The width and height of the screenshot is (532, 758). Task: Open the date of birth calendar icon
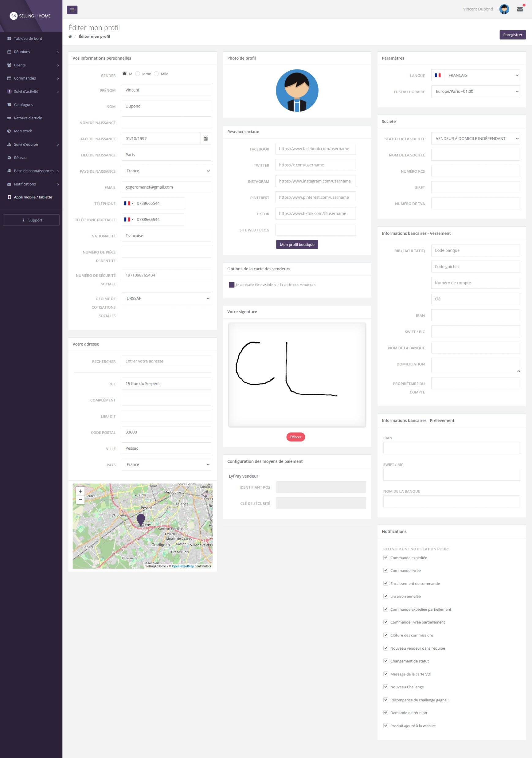[x=205, y=139]
